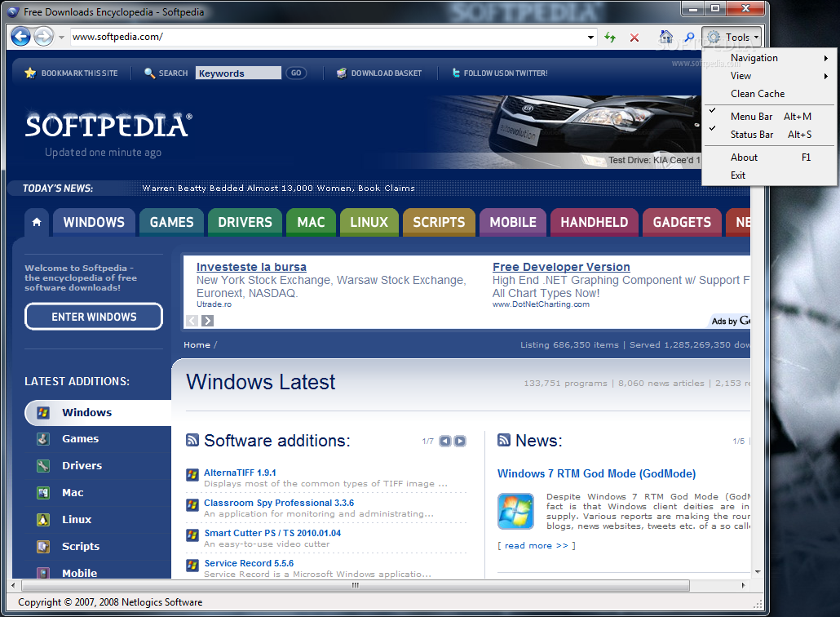Click the magnifier search icon in toolbar
Screen dimensions: 840x617
tap(689, 37)
